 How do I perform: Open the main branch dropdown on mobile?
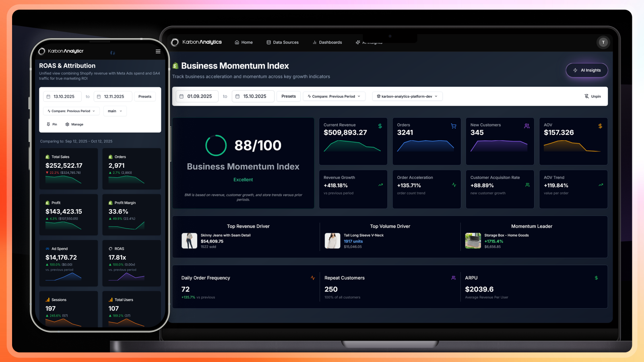tap(115, 111)
